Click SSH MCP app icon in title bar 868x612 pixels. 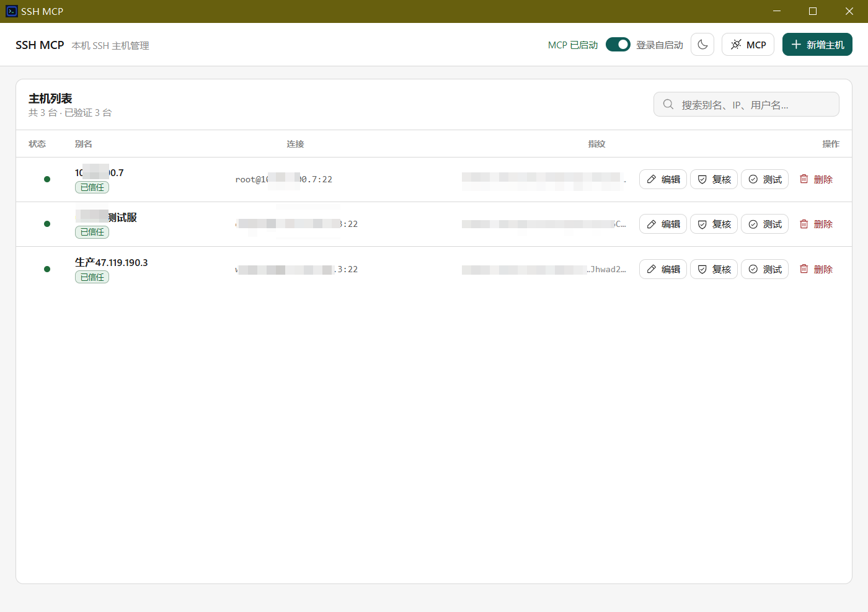[12, 11]
